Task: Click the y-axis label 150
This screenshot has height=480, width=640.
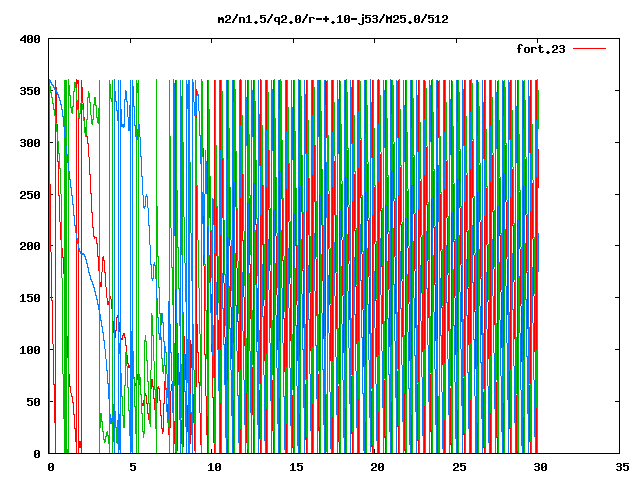Action: pyautogui.click(x=30, y=298)
